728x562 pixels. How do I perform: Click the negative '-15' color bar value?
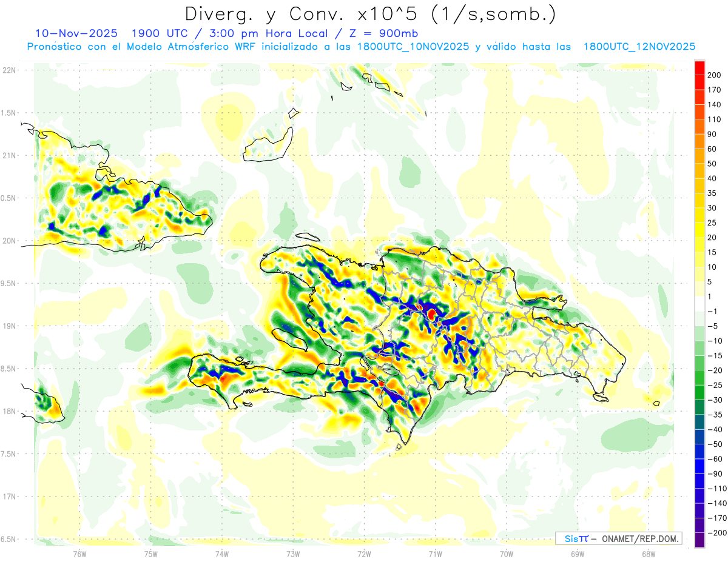(715, 356)
